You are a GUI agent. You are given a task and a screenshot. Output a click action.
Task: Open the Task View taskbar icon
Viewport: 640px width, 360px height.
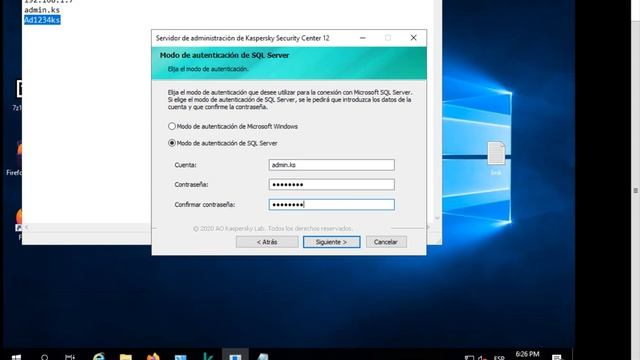70,357
